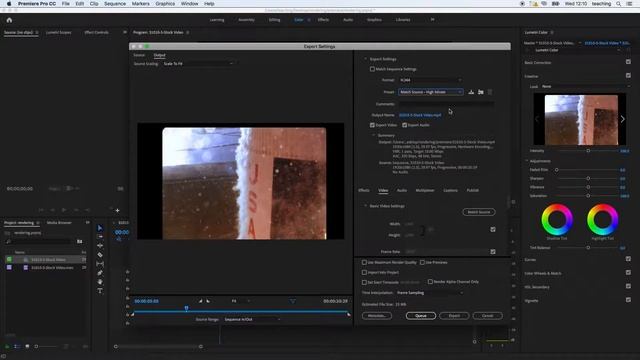Click the New Bin icon in Project panel
The image size is (640, 360).
[x=80, y=242]
